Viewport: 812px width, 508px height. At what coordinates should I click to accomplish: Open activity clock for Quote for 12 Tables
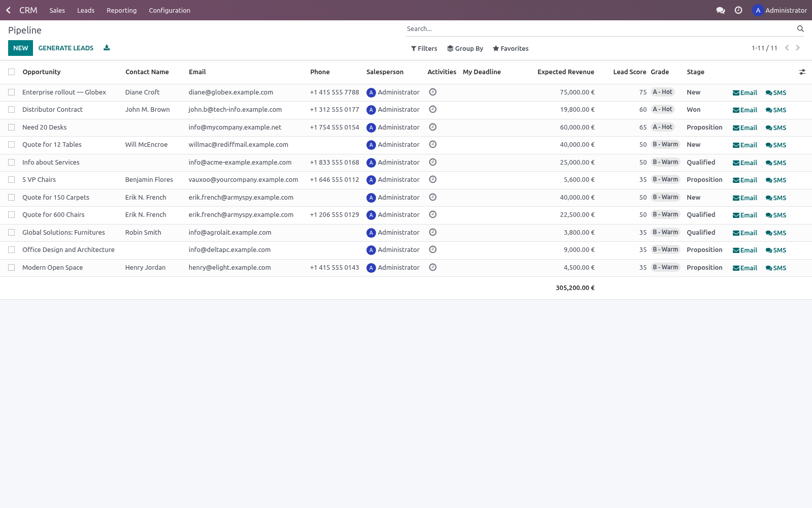(433, 144)
